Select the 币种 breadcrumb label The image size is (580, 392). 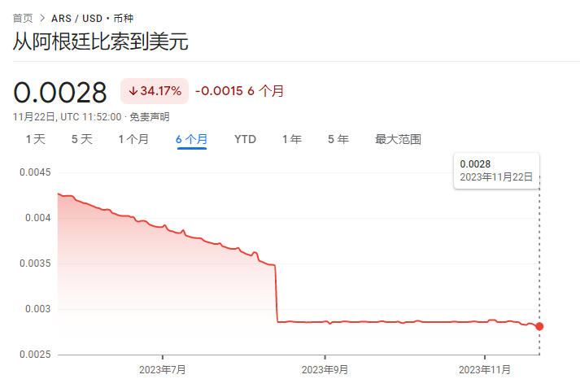click(x=123, y=18)
